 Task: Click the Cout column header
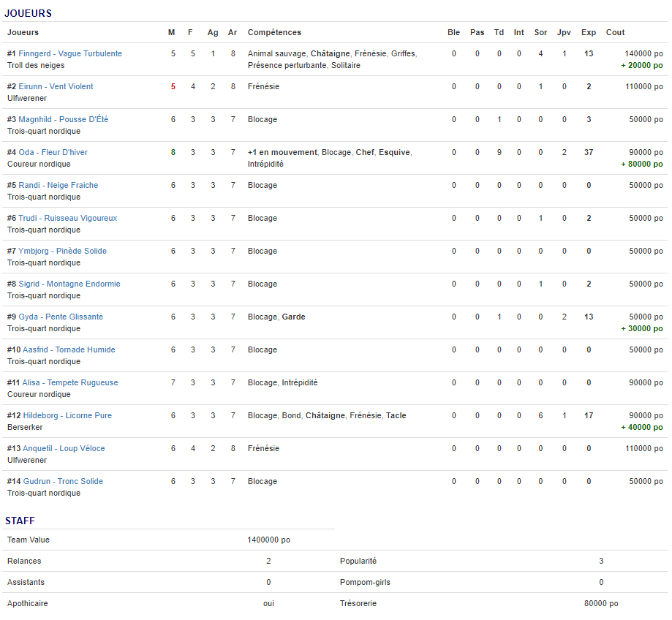615,32
